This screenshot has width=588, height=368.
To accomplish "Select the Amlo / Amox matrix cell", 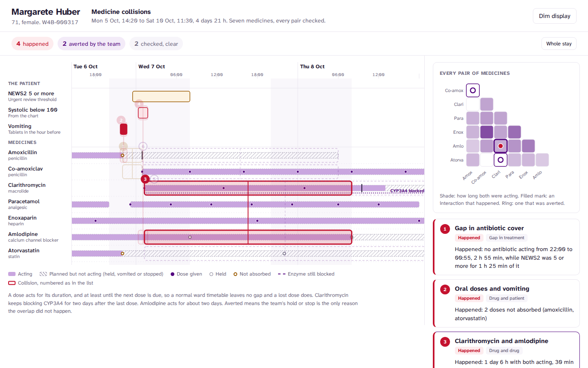I will coord(473,146).
